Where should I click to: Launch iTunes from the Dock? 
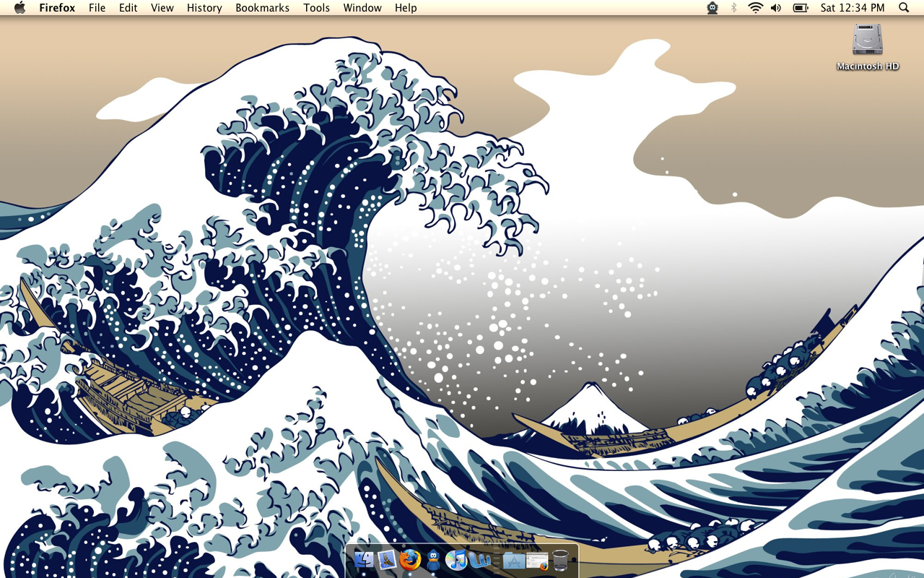tap(456, 560)
